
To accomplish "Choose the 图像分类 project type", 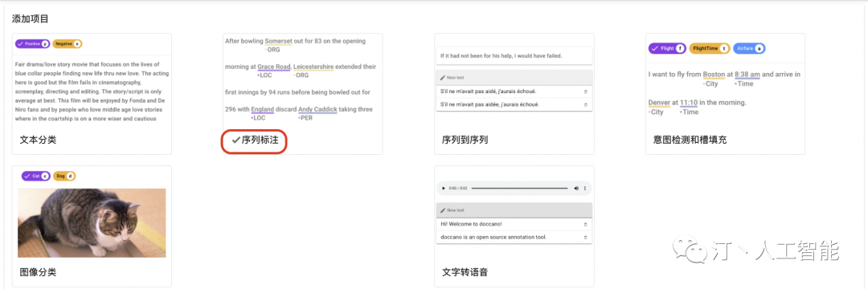I will pos(92,226).
